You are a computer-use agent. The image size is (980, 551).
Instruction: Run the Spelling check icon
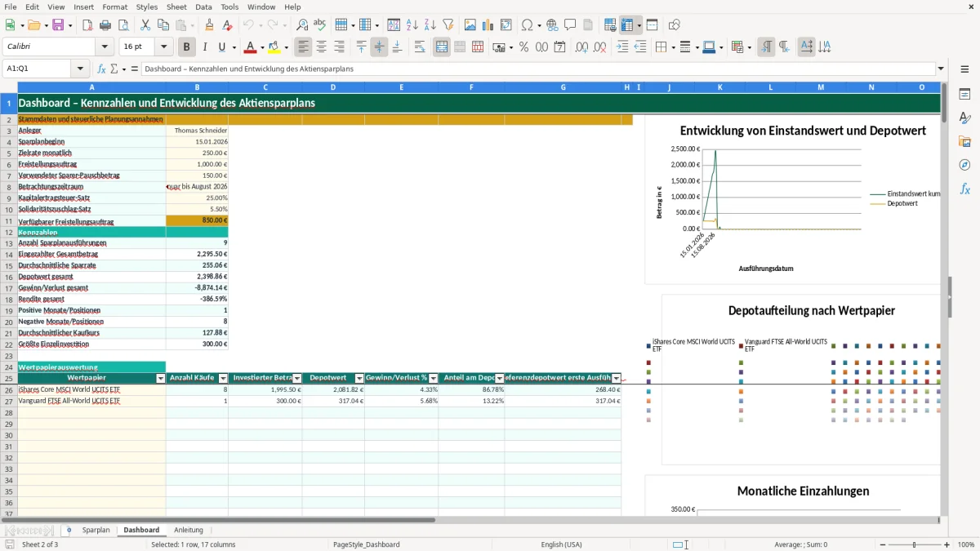320,25
